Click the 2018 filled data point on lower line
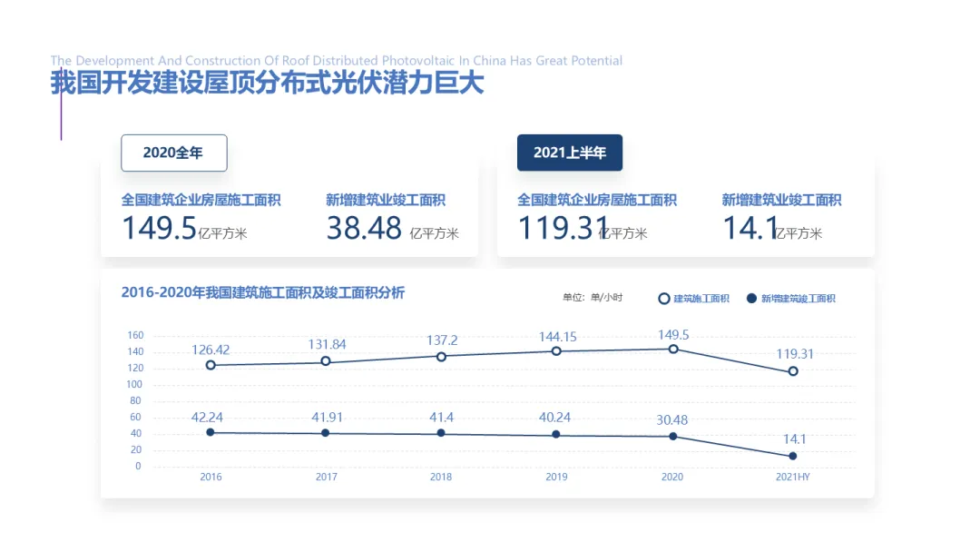The height and width of the screenshot is (552, 980). (x=441, y=432)
